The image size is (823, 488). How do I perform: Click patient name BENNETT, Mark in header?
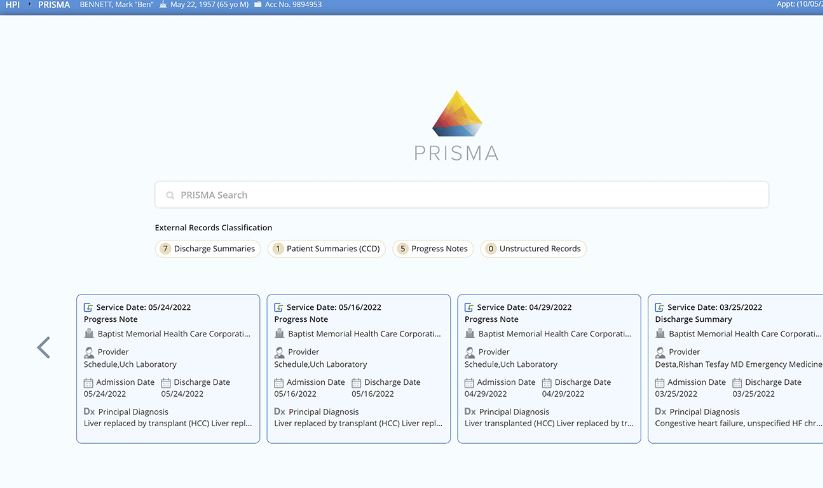tap(117, 5)
